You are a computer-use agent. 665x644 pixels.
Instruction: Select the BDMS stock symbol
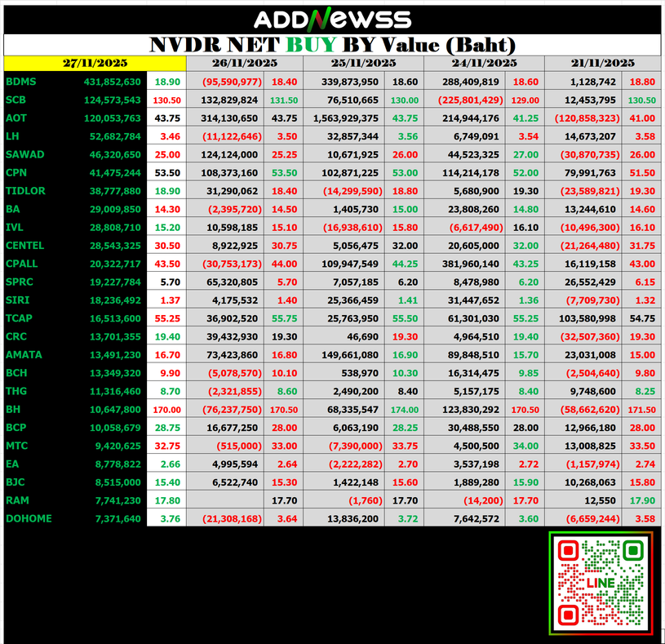point(20,82)
